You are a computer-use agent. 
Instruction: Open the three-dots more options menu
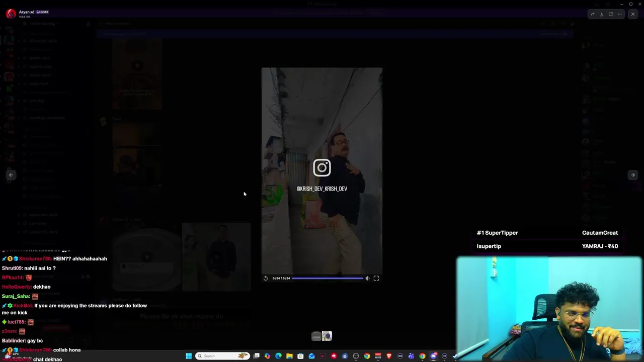(620, 14)
